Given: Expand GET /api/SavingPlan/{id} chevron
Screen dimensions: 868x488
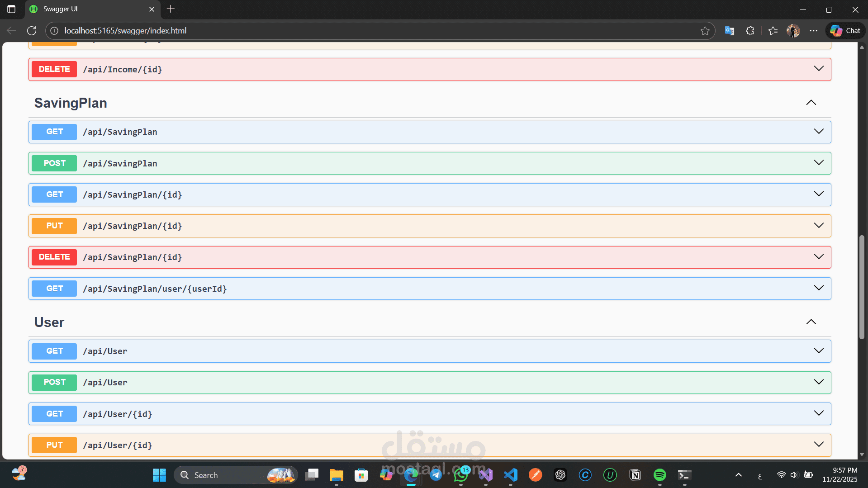Looking at the screenshot, I should [x=818, y=194].
